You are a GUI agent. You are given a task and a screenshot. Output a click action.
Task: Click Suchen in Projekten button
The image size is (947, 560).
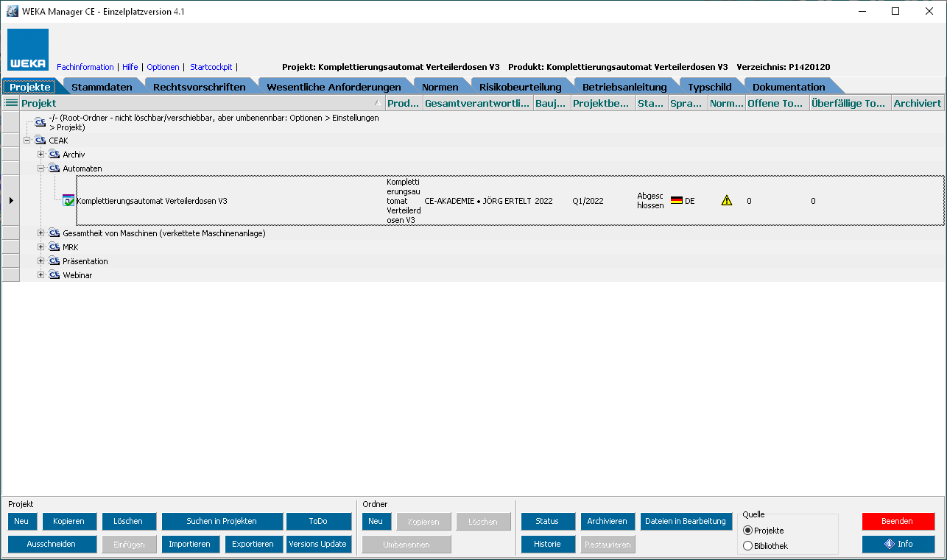click(x=222, y=522)
